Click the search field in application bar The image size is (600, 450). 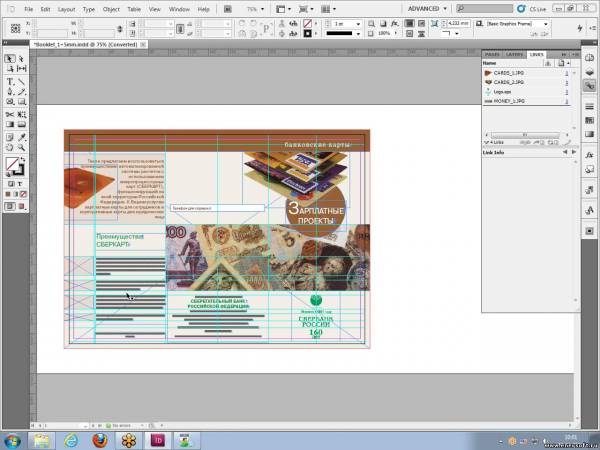pos(484,8)
